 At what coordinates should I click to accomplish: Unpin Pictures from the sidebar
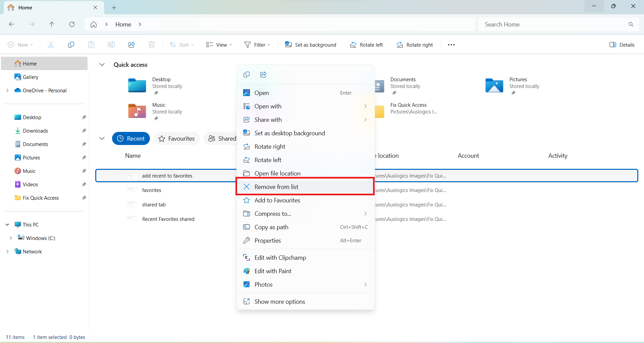[x=84, y=157]
